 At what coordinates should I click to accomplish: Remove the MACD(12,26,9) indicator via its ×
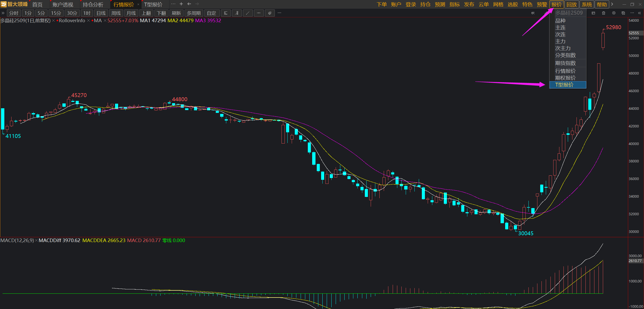pyautogui.click(x=36, y=241)
